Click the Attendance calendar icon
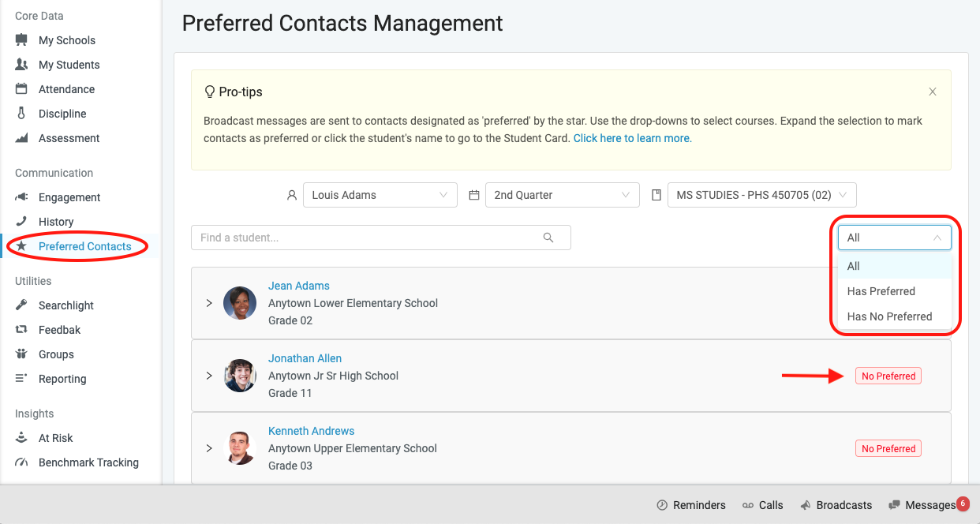 tap(21, 89)
